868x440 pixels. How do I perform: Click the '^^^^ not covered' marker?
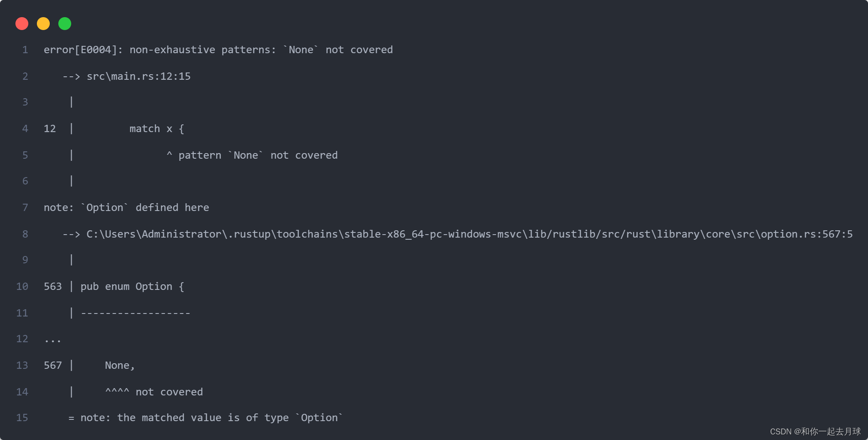(154, 392)
